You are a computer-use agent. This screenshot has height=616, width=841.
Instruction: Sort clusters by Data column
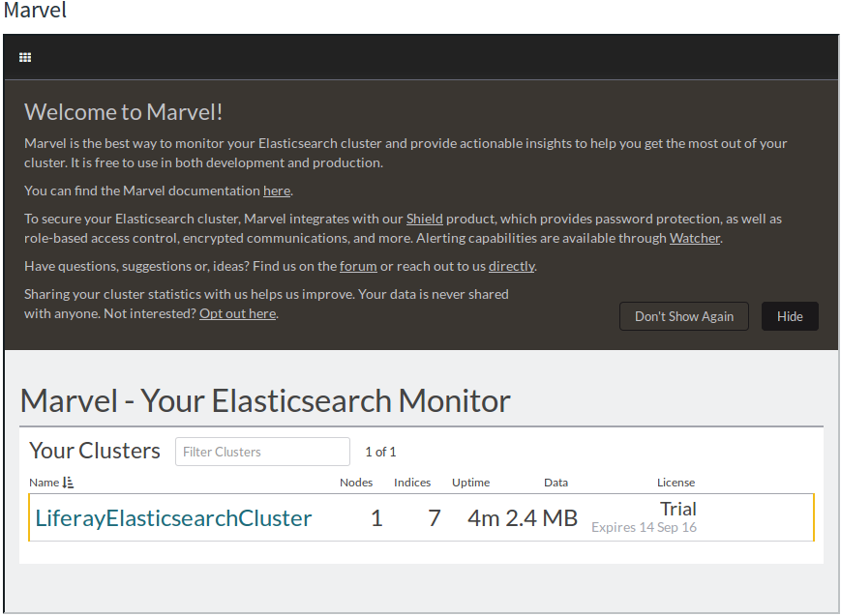coord(556,483)
